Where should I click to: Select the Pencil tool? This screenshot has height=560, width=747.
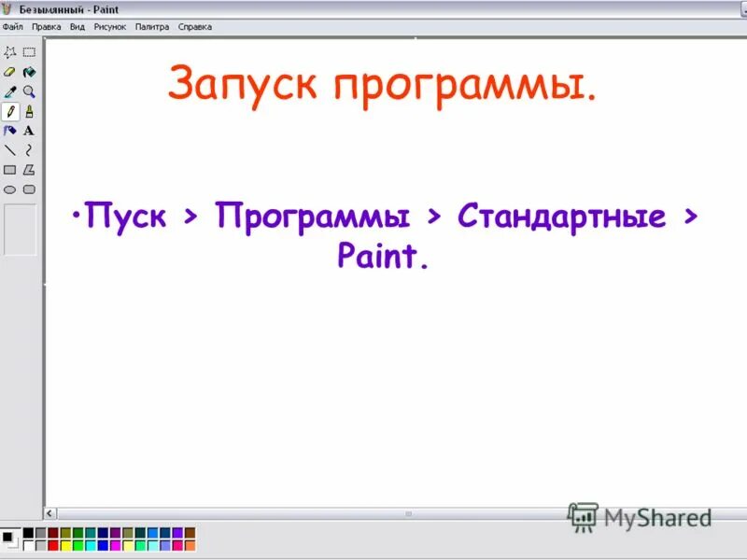coord(9,111)
